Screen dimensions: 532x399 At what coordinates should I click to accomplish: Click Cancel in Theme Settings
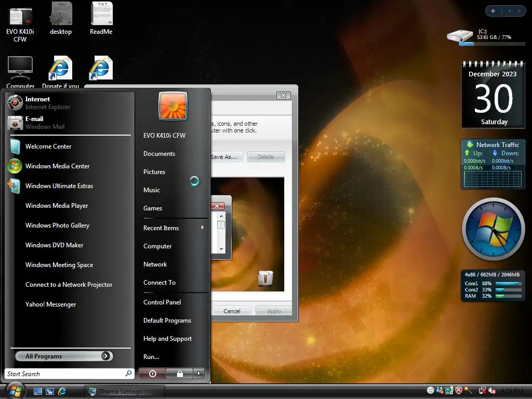tap(232, 311)
